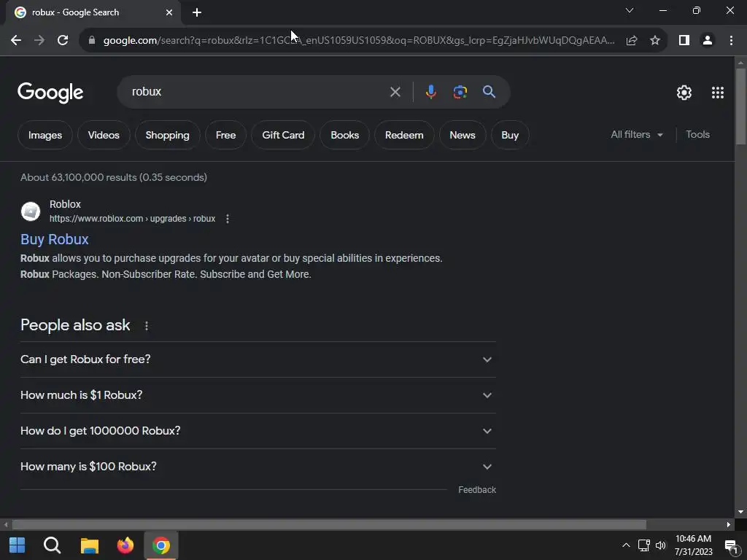Click the Google logo
747x560 pixels.
50,93
